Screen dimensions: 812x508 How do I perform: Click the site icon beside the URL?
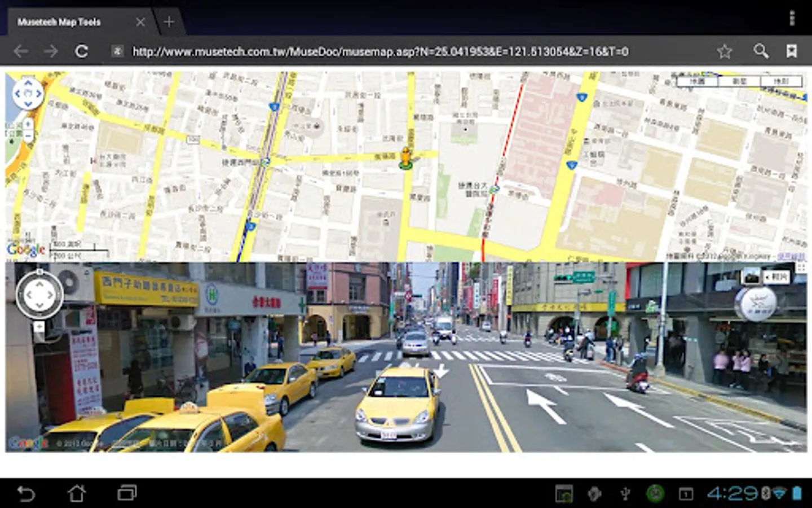[x=117, y=51]
